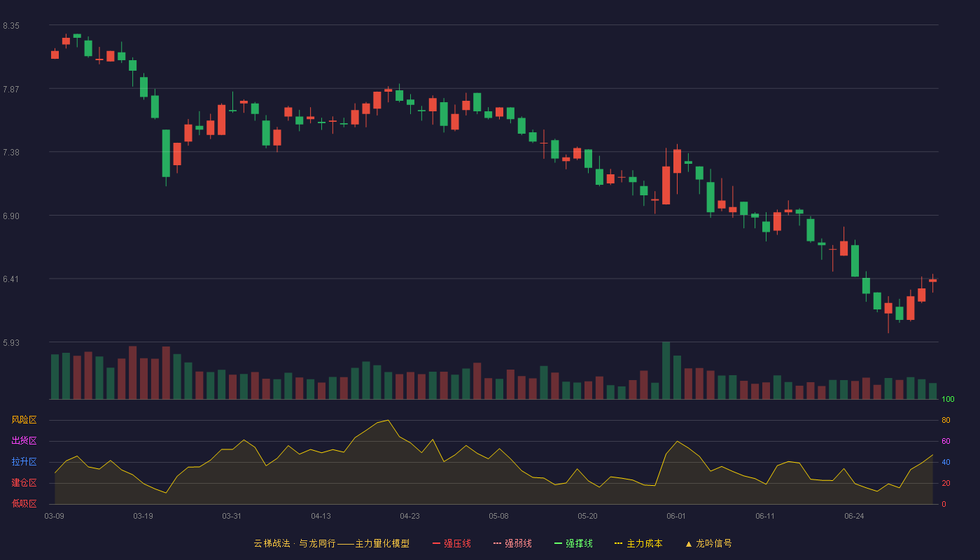This screenshot has width=980, height=560.
Task: Click the 03-09 date axis label
Action: [x=55, y=516]
